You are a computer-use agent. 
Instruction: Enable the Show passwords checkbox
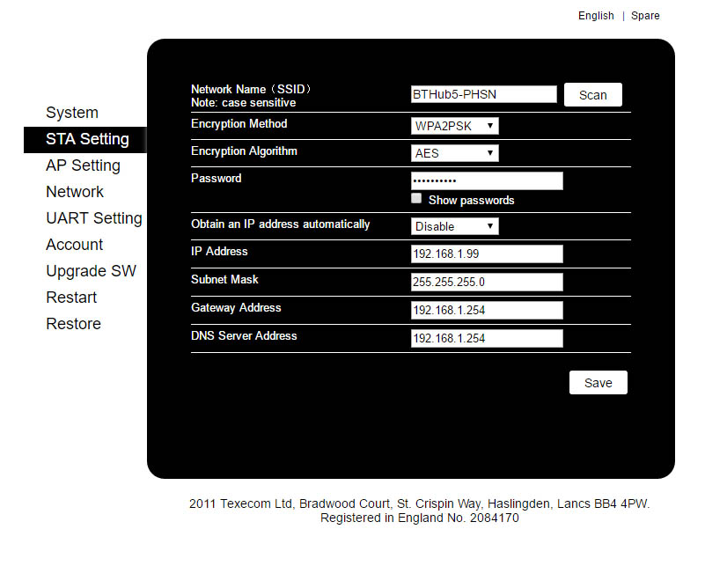417,199
